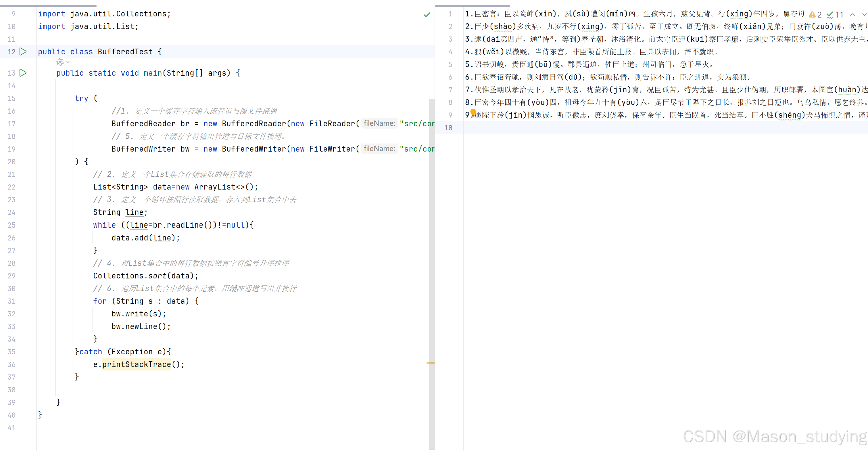Click highlighted printStackTrace method call
868x451 pixels.
(137, 364)
